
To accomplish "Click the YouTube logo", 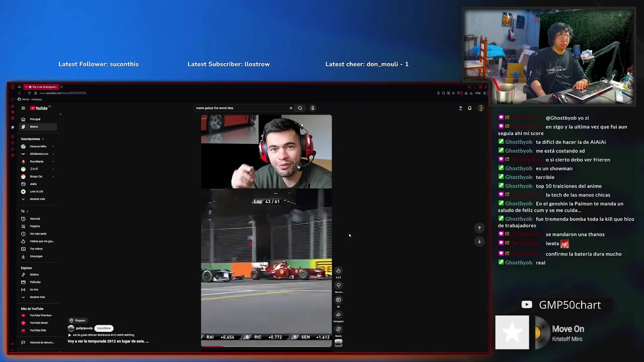I will click(39, 108).
